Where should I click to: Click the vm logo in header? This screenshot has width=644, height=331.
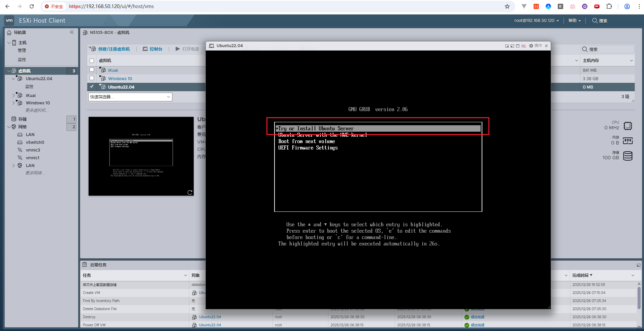(9, 21)
